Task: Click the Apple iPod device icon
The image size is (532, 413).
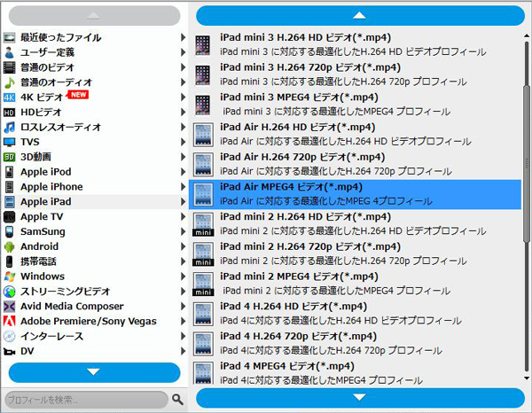Action: (9, 172)
